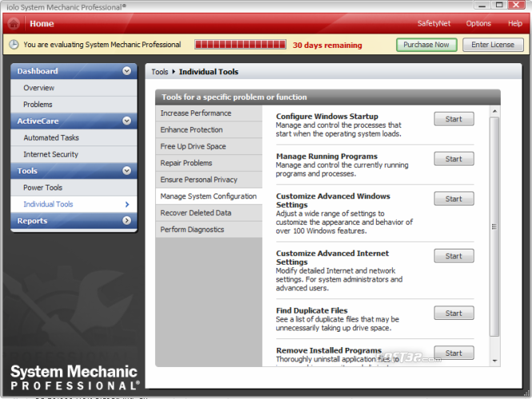Select the Perform Diagnostics category
This screenshot has width=532, height=399.
click(209, 229)
